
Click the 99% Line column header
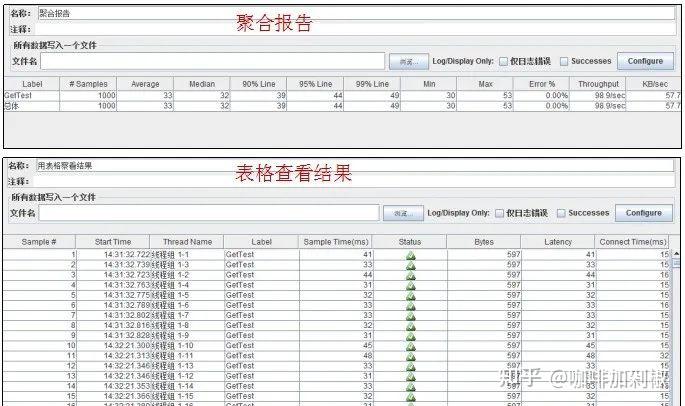372,84
